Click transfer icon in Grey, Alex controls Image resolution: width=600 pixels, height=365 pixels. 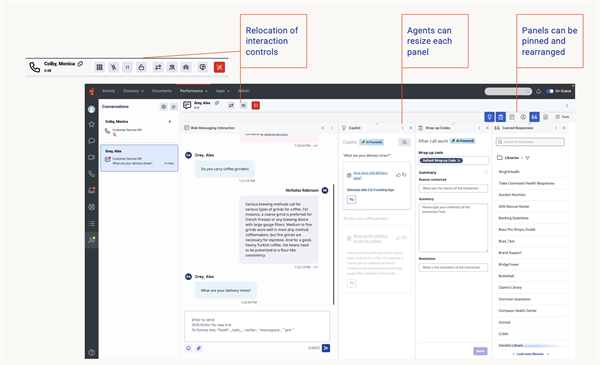[x=231, y=106]
